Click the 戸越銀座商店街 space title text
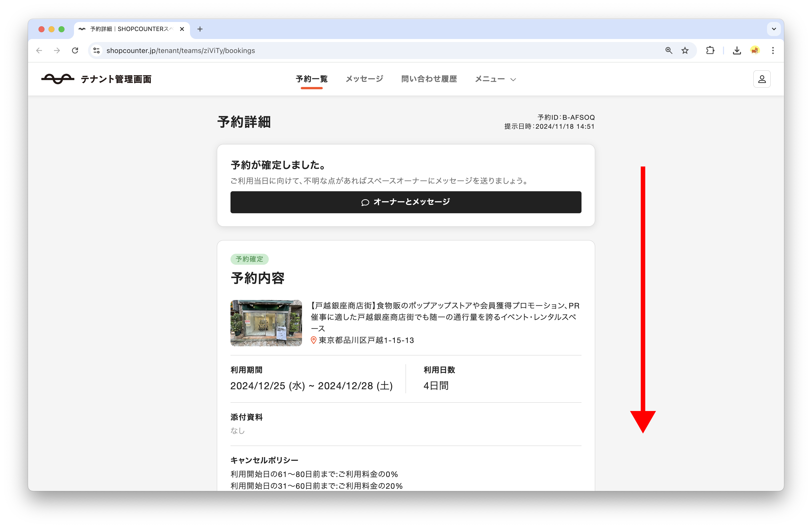This screenshot has width=812, height=528. point(445,317)
